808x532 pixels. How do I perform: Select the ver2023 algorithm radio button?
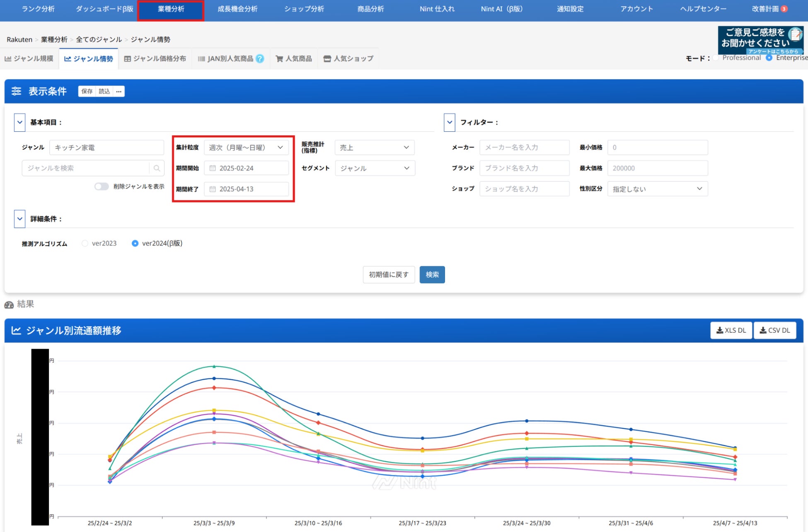85,243
